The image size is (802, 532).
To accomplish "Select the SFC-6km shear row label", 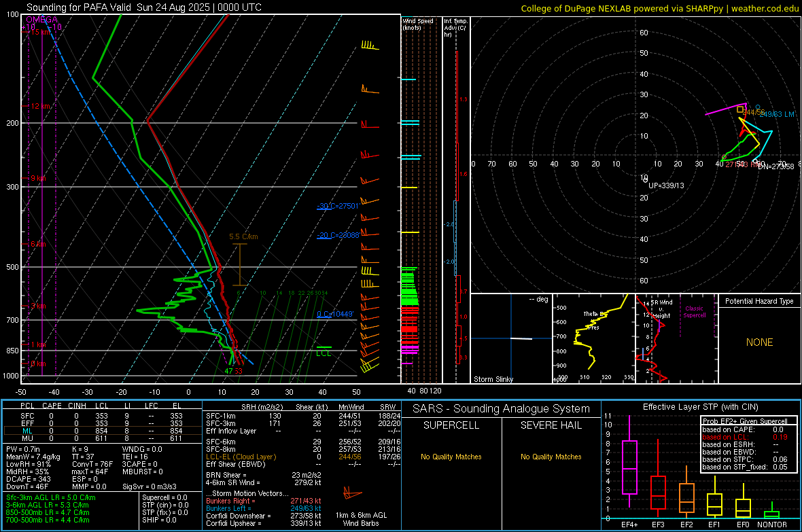I will coord(220,442).
